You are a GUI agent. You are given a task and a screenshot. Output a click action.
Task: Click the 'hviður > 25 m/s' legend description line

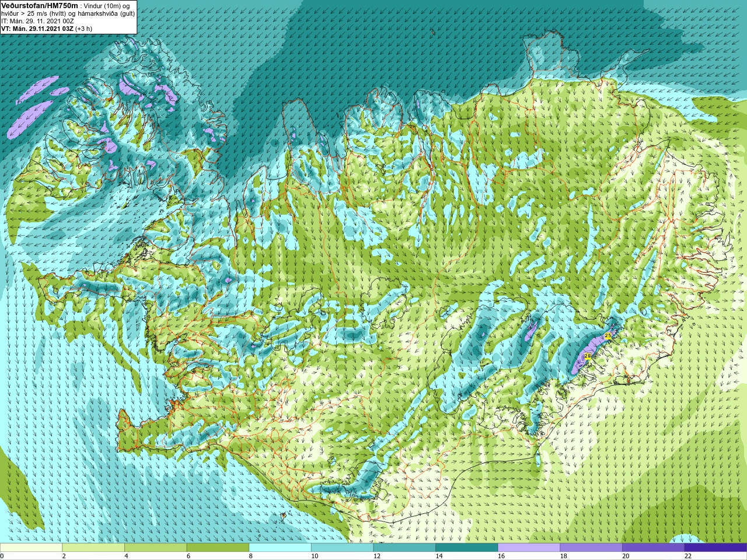point(68,13)
